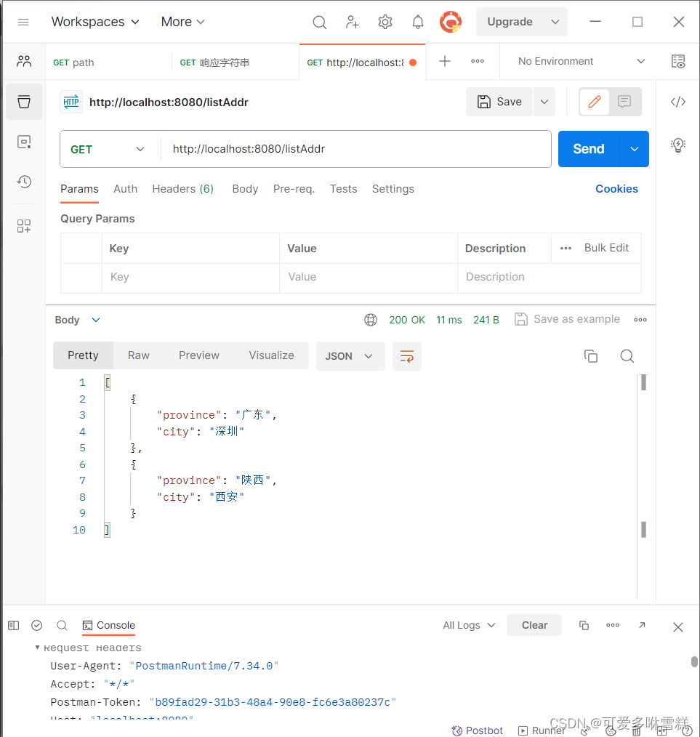Open All Logs filter dropdown
700x737 pixels.
pyautogui.click(x=469, y=626)
